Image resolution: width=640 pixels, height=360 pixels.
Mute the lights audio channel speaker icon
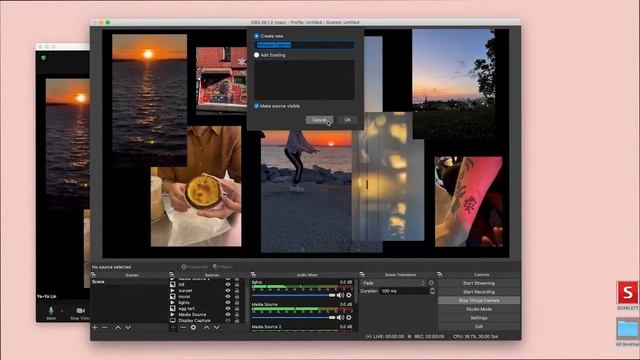[x=340, y=295]
